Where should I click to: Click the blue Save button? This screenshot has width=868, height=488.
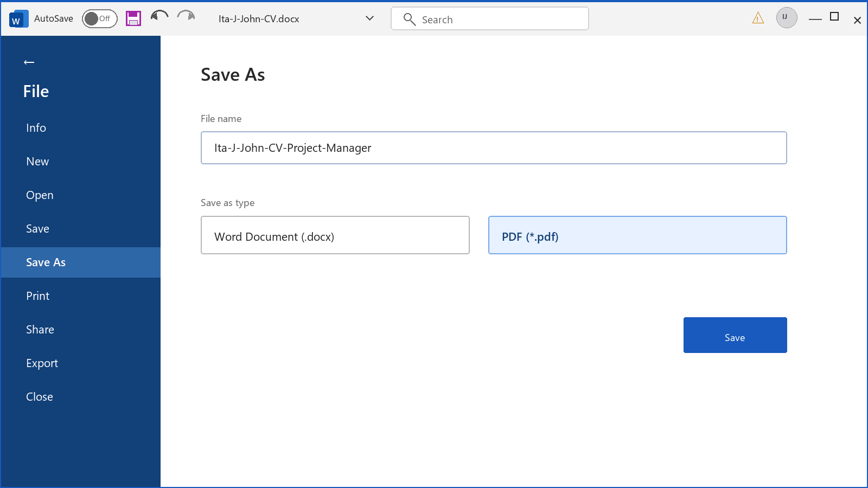735,335
